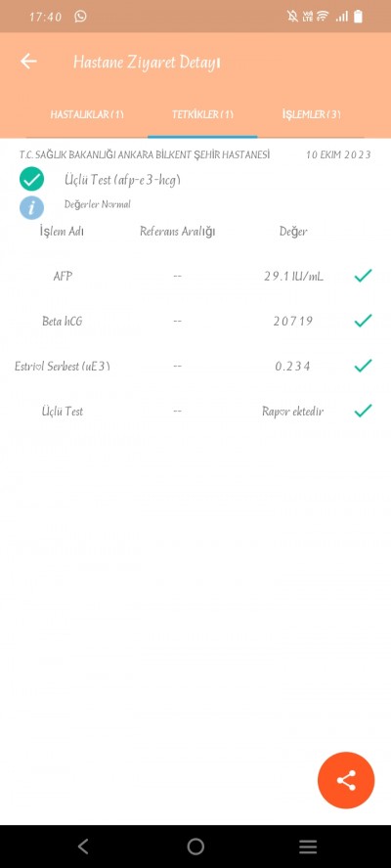Tap the orange share floating button
Screen dimensions: 391x868
click(x=346, y=781)
